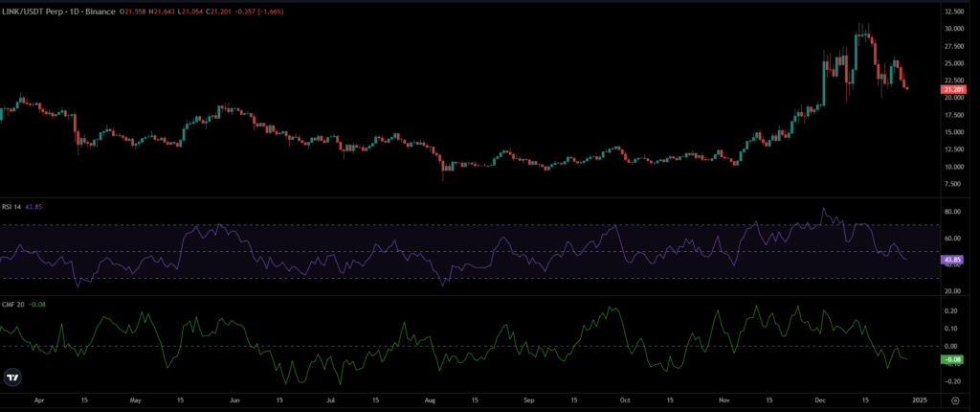This screenshot has height=412, width=980.
Task: Click the 43.85 value beside RSI 14 label
Action: [x=33, y=207]
